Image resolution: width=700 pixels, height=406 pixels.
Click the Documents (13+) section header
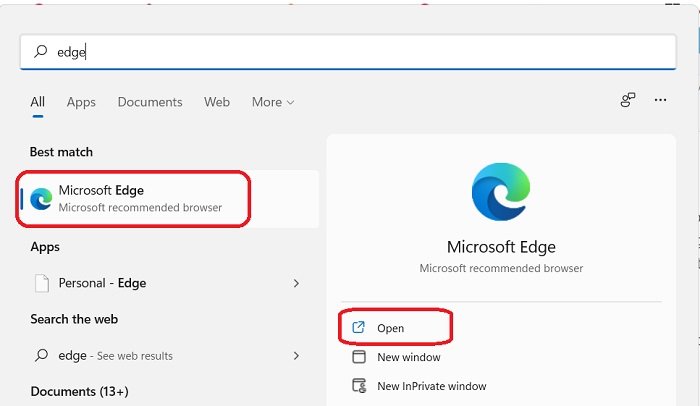[79, 391]
